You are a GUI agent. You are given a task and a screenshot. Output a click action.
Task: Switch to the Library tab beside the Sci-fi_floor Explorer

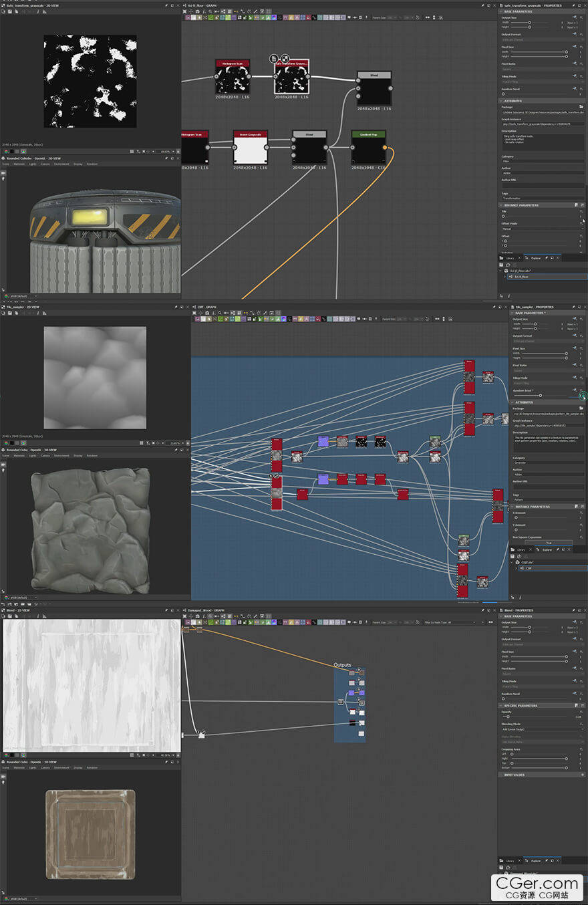coord(508,257)
